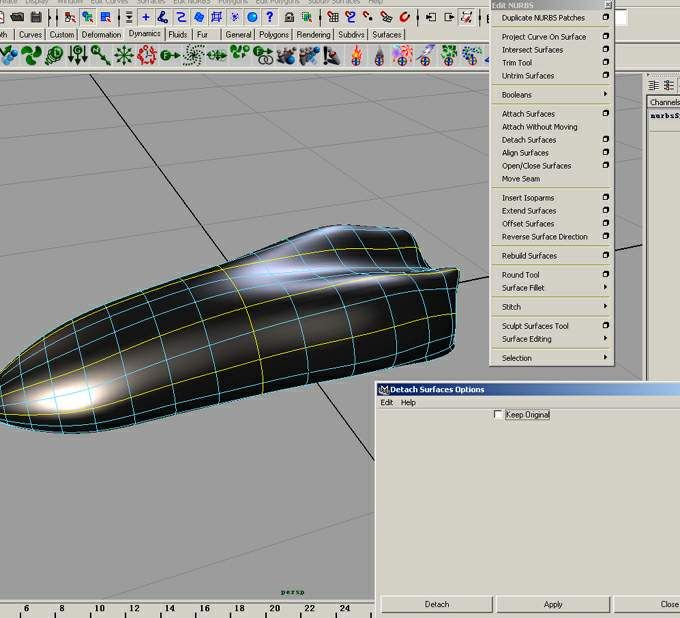Expand the Surface Fillet submenu
This screenshot has height=618, width=680.
[605, 287]
